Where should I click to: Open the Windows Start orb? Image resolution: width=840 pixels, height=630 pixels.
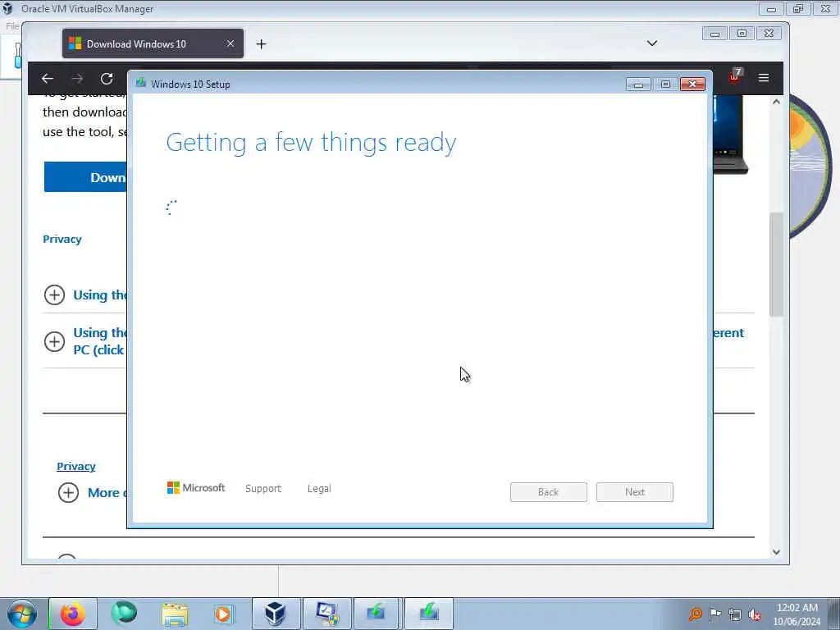tap(21, 614)
